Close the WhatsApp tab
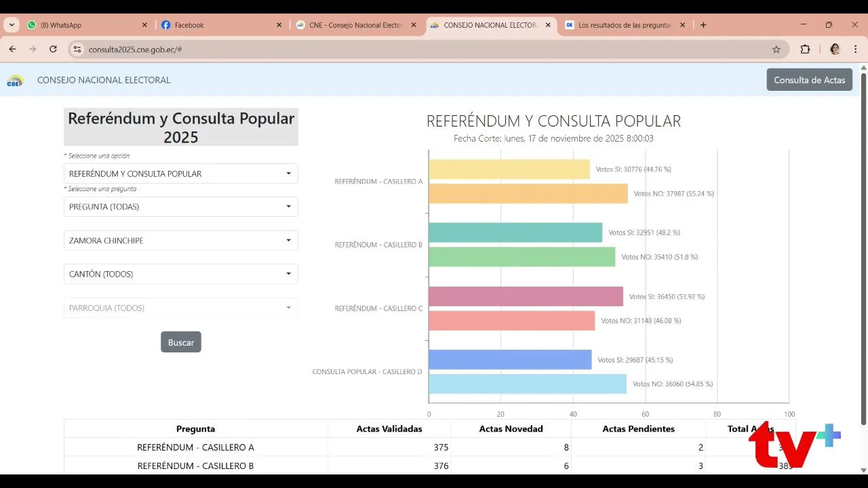 [144, 25]
